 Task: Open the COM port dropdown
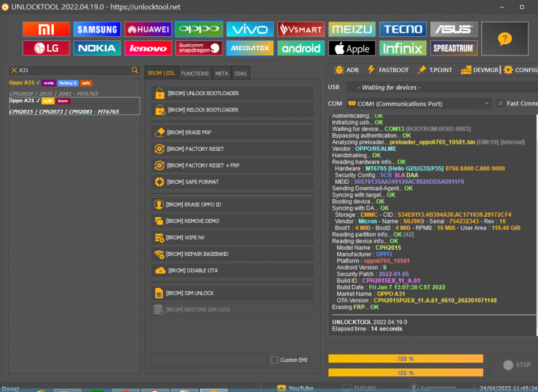pyautogui.click(x=419, y=104)
